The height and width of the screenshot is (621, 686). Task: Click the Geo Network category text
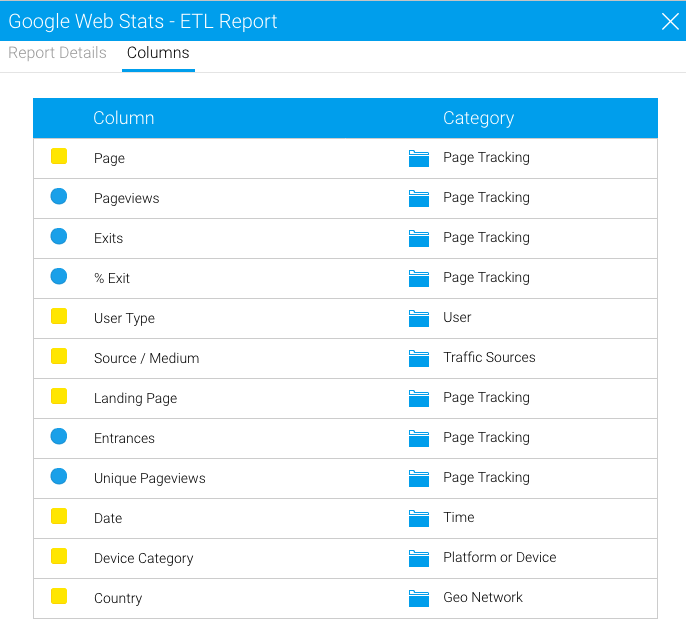483,597
